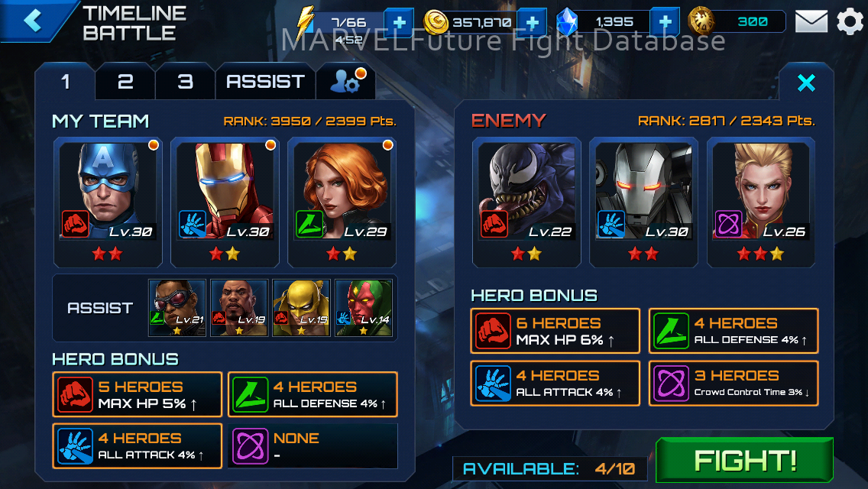Add energy with the plus button

399,23
